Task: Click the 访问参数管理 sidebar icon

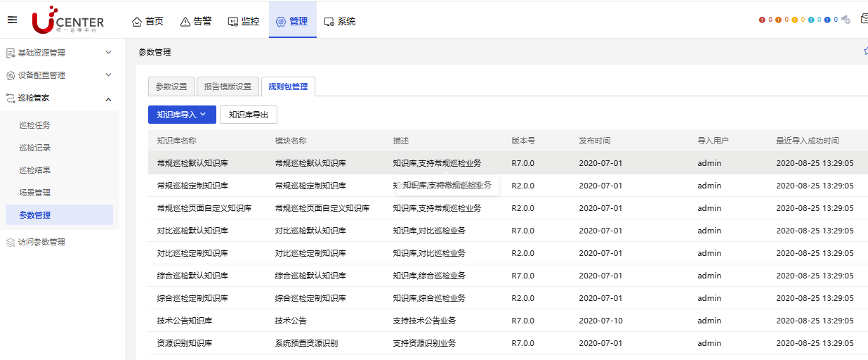Action: [11, 242]
